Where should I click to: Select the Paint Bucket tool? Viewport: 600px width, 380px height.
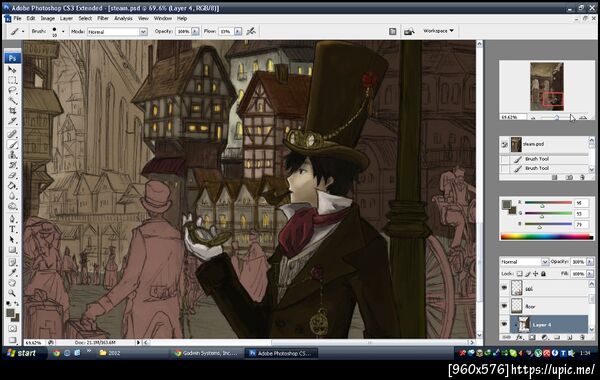[x=12, y=186]
